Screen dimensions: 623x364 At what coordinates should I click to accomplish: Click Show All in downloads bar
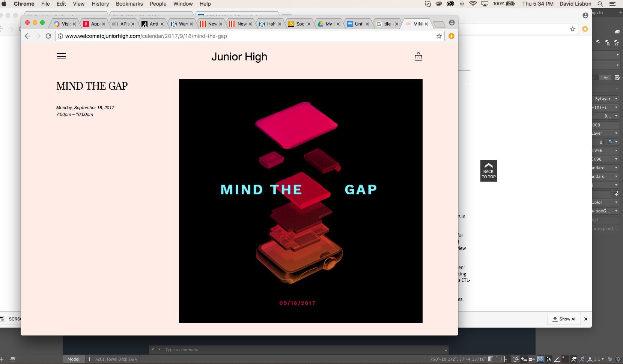(x=564, y=319)
